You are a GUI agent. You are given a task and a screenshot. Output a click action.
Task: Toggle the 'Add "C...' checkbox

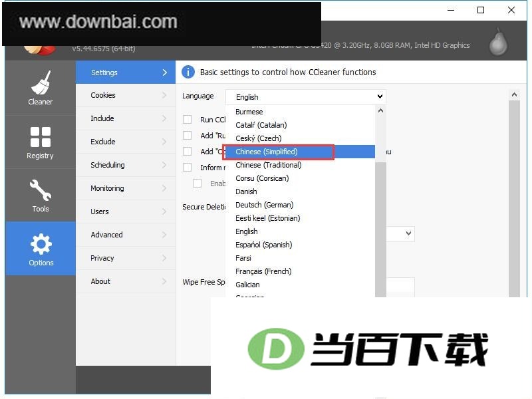point(187,152)
